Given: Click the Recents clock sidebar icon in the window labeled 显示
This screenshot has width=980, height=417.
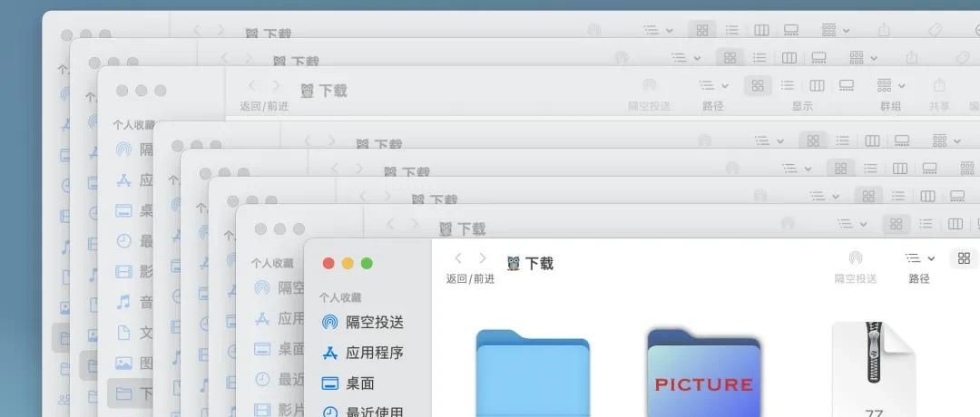Looking at the screenshot, I should click(x=123, y=241).
